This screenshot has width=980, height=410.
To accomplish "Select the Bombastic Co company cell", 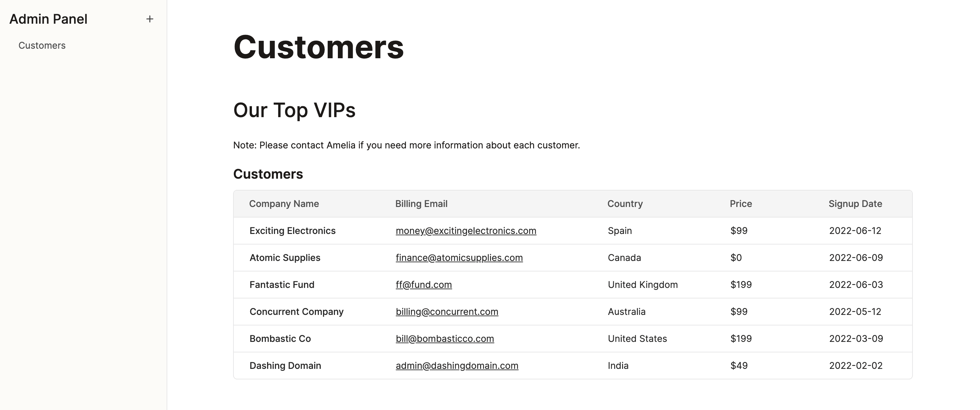I will click(280, 339).
